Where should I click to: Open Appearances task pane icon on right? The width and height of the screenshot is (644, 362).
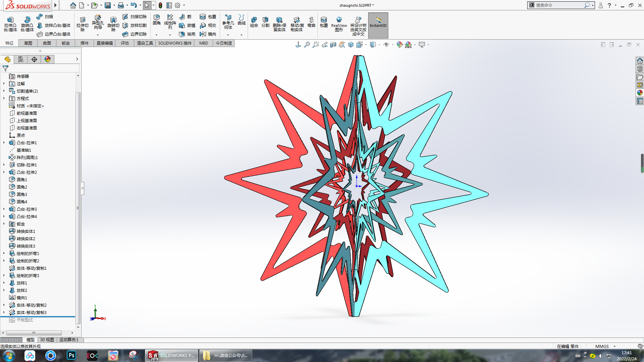640,93
